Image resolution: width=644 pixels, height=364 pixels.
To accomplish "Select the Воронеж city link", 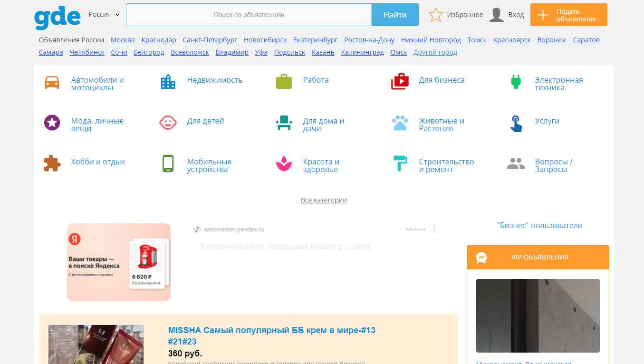I will click(x=552, y=40).
